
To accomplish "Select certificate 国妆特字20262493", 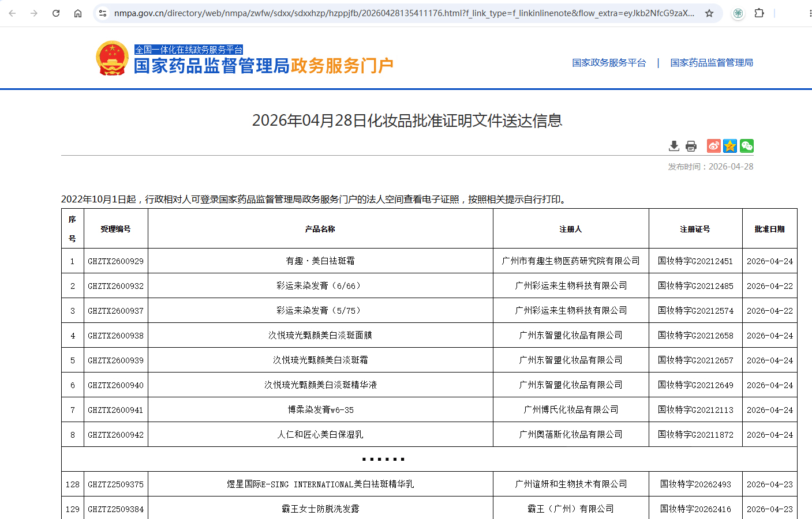I will (695, 484).
